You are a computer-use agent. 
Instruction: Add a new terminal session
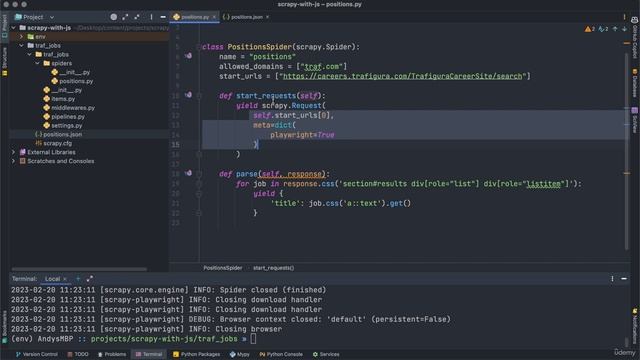78,279
